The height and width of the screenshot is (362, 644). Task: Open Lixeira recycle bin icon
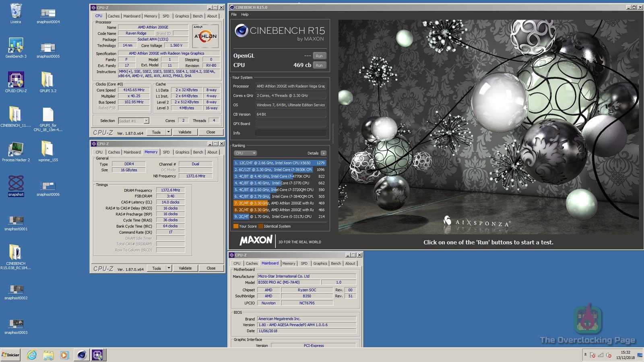click(x=16, y=11)
